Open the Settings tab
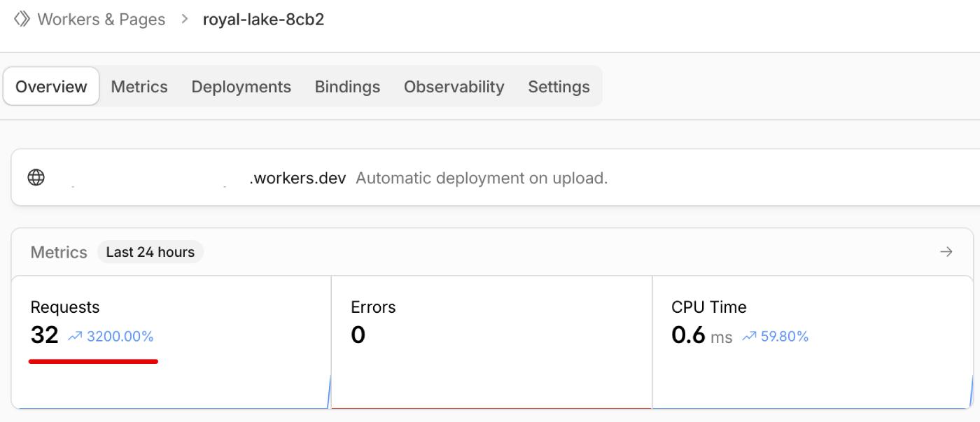The width and height of the screenshot is (980, 422). (559, 86)
